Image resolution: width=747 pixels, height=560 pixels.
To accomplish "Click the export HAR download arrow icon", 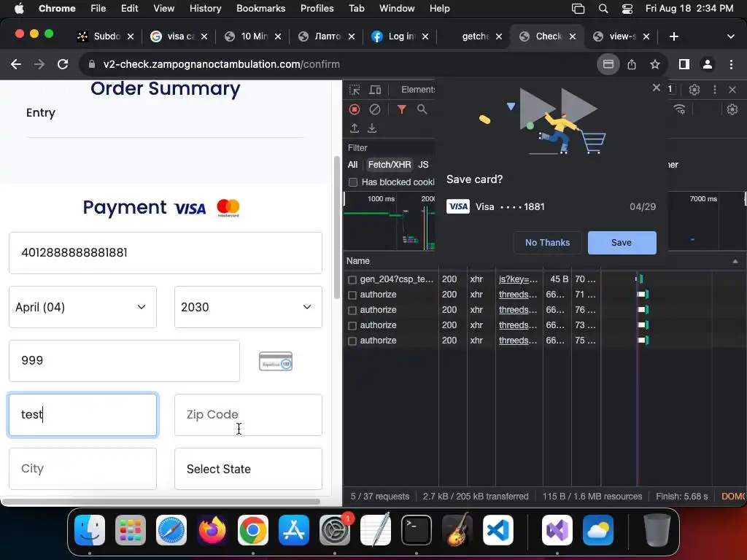I will (x=372, y=128).
